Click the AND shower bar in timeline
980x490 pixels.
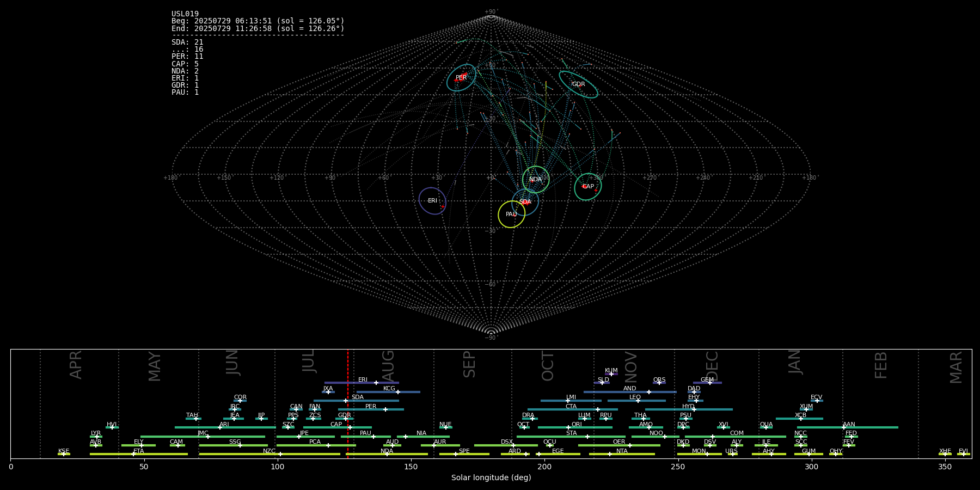point(630,392)
